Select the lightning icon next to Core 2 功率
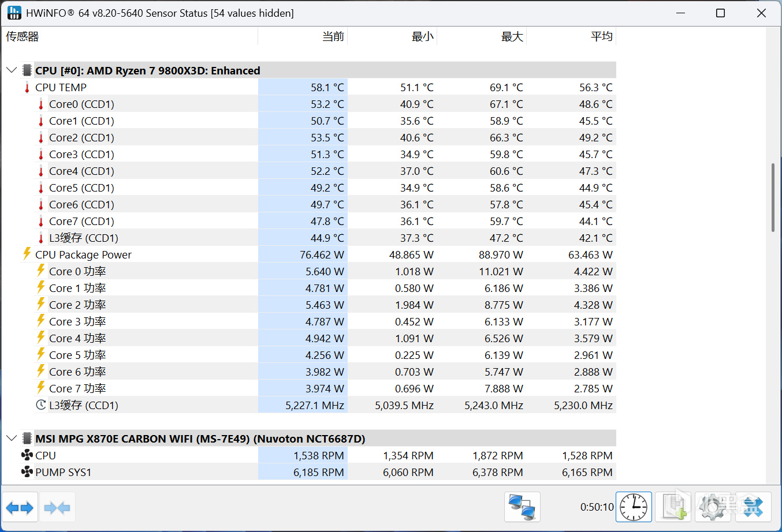The width and height of the screenshot is (782, 532). click(x=41, y=304)
